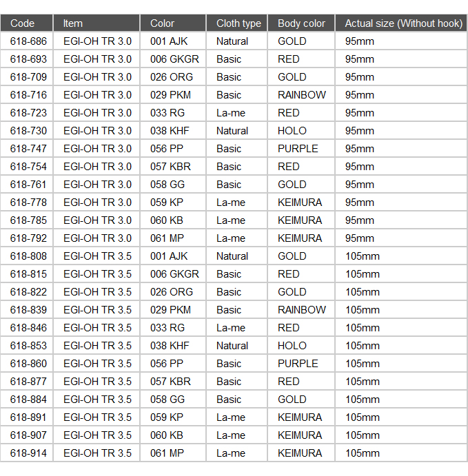Click PURPLE body color in 618-747 row
This screenshot has width=468, height=476.
point(298,149)
